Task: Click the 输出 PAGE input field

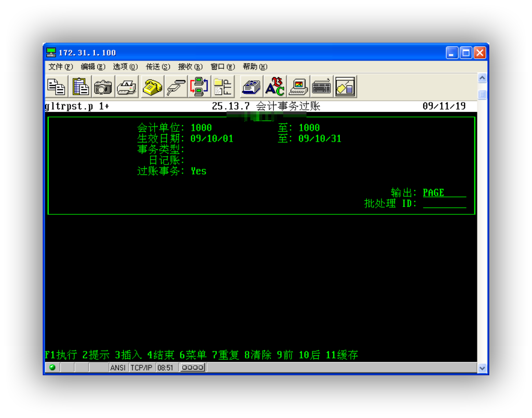Action: coord(445,193)
